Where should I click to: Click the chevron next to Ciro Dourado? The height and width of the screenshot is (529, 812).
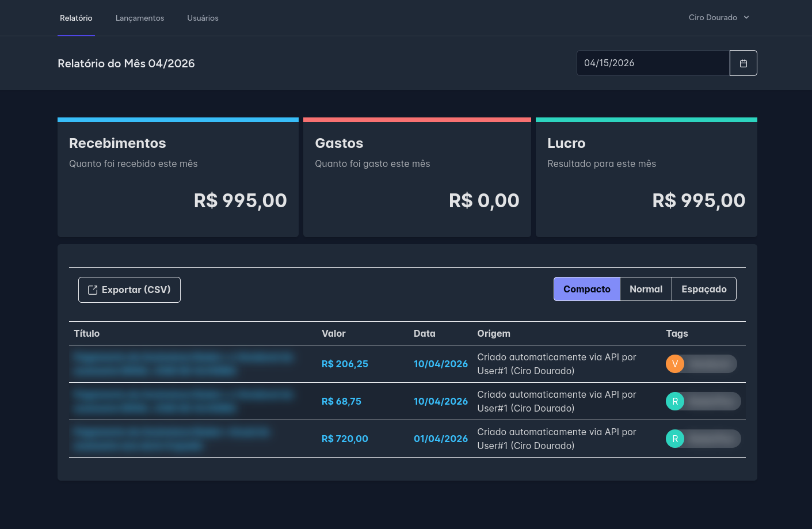(746, 18)
